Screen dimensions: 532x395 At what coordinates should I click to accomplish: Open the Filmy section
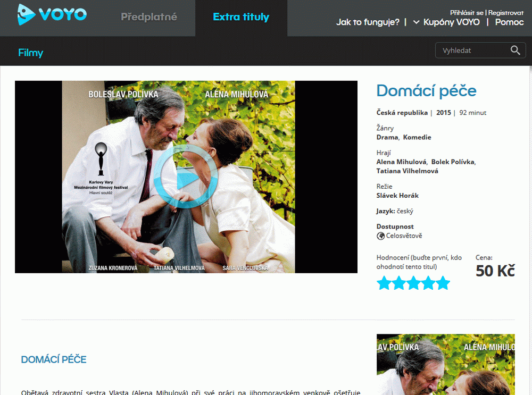(30, 53)
